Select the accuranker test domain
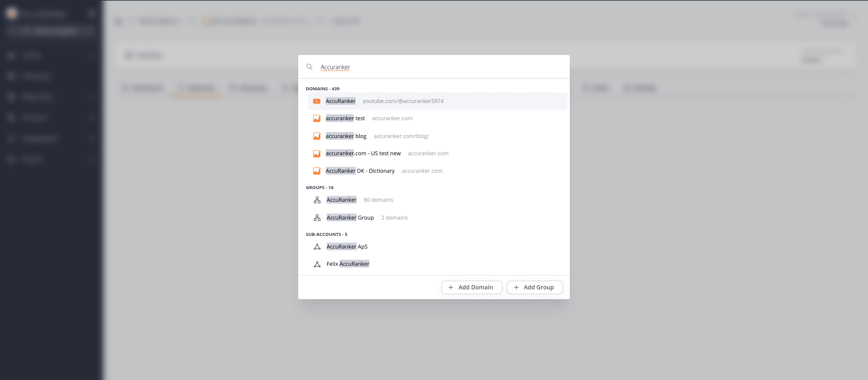 coord(437,118)
